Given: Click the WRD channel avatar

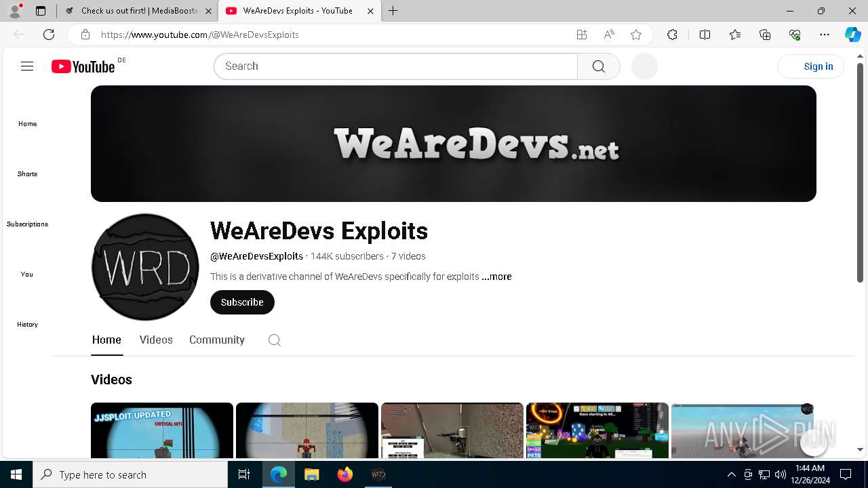Looking at the screenshot, I should click(x=145, y=267).
